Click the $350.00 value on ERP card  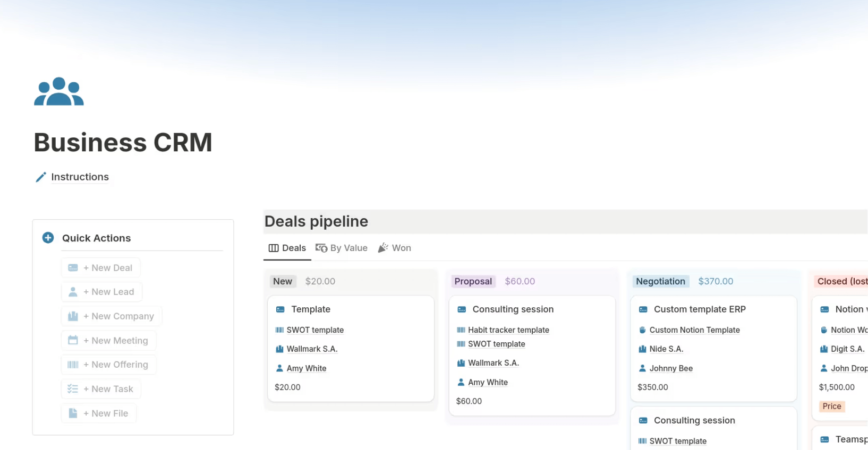652,387
